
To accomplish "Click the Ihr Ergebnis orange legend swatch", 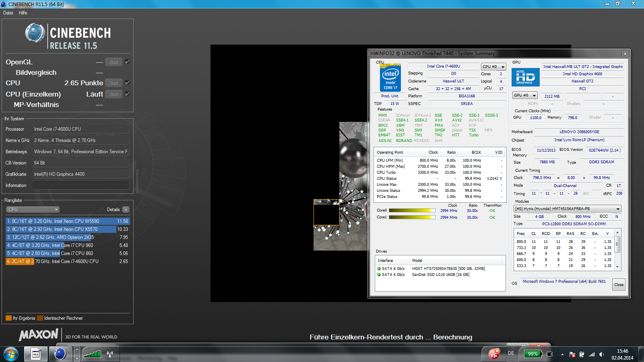I will [8, 318].
